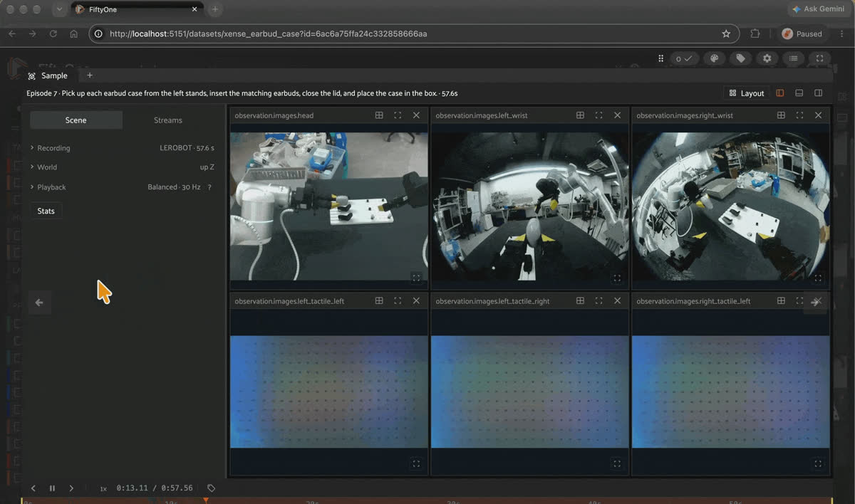Image resolution: width=855 pixels, height=504 pixels.
Task: Open the grid menu in left_tactile_left panel header
Action: point(379,301)
